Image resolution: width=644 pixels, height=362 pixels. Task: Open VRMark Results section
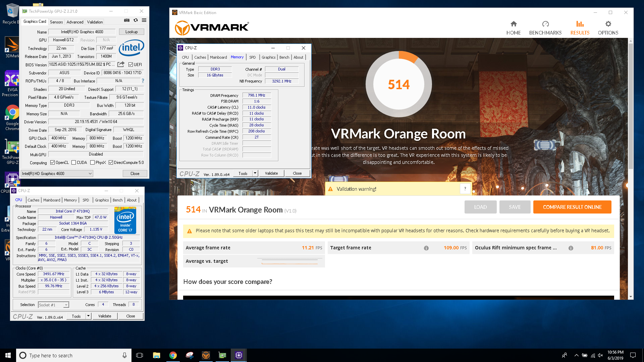coord(580,28)
